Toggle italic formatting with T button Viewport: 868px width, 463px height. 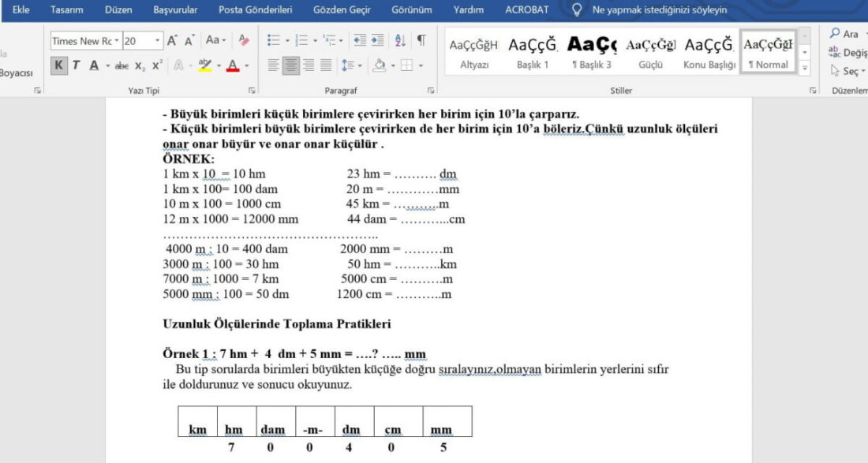point(76,65)
